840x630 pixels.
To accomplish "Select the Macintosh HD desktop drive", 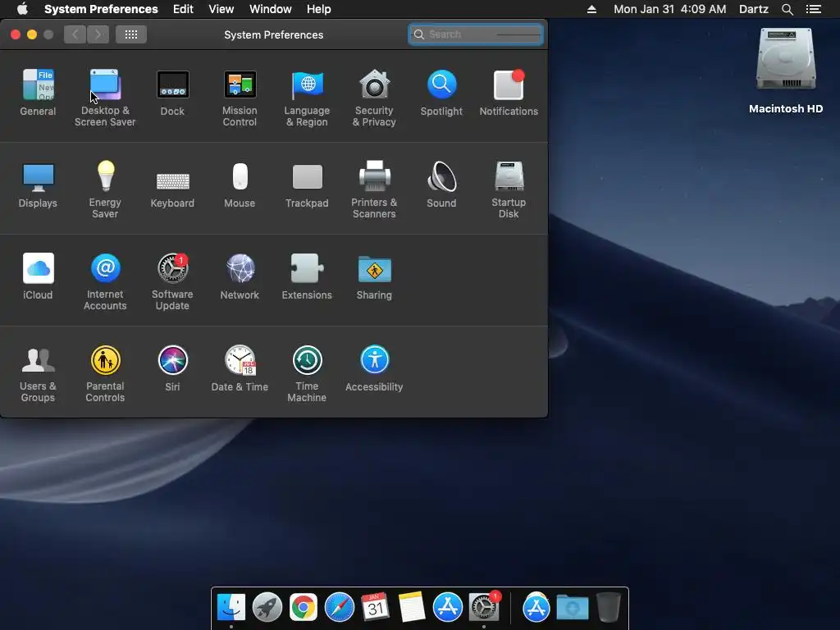I will [x=786, y=71].
